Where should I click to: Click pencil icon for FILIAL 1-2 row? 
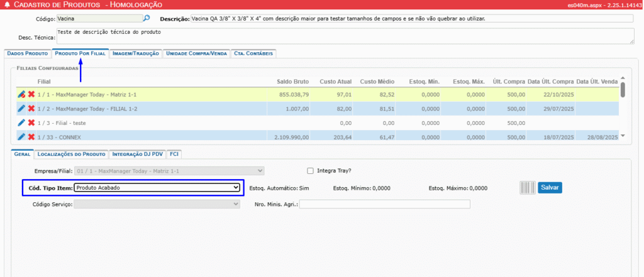pyautogui.click(x=21, y=109)
